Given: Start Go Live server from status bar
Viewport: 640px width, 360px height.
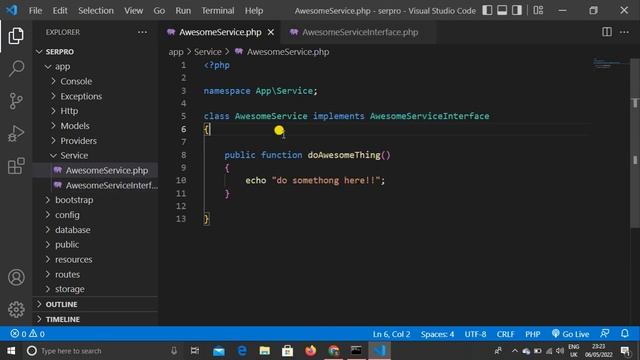Looking at the screenshot, I should tap(570, 334).
